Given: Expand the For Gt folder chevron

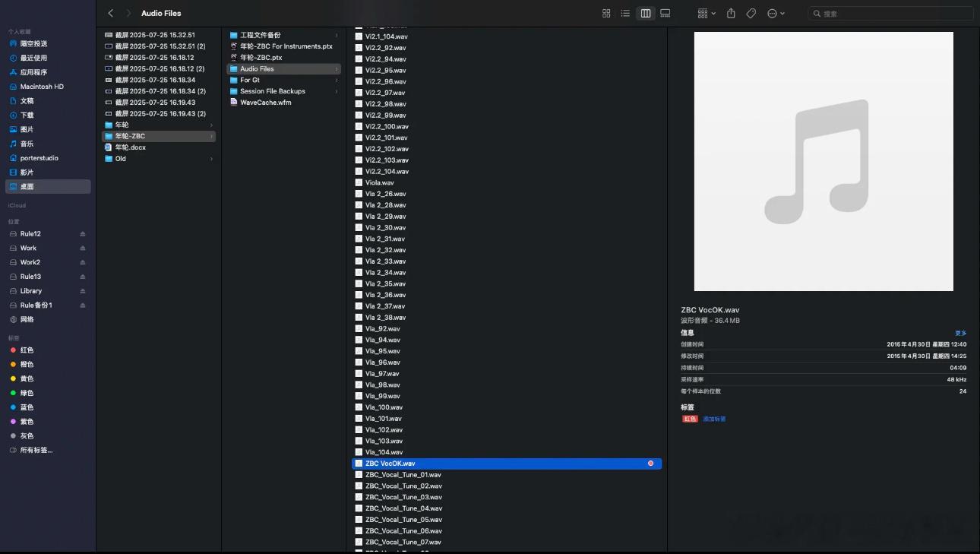Looking at the screenshot, I should point(336,80).
